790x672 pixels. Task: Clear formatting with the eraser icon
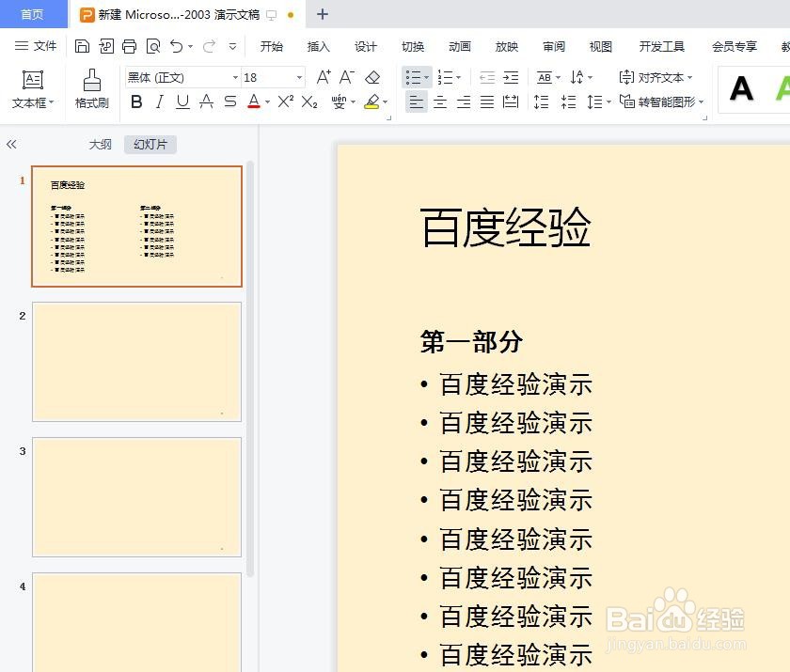372,77
